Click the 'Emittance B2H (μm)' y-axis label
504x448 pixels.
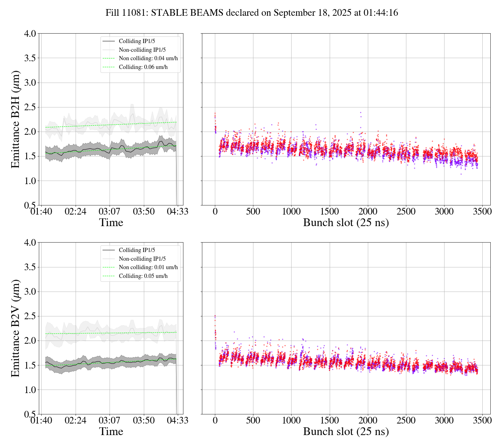15,119
